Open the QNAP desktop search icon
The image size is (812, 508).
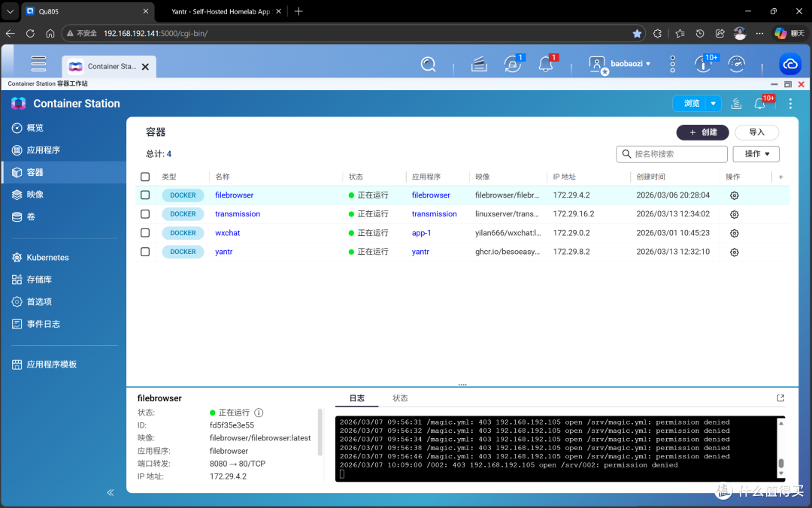[429, 64]
